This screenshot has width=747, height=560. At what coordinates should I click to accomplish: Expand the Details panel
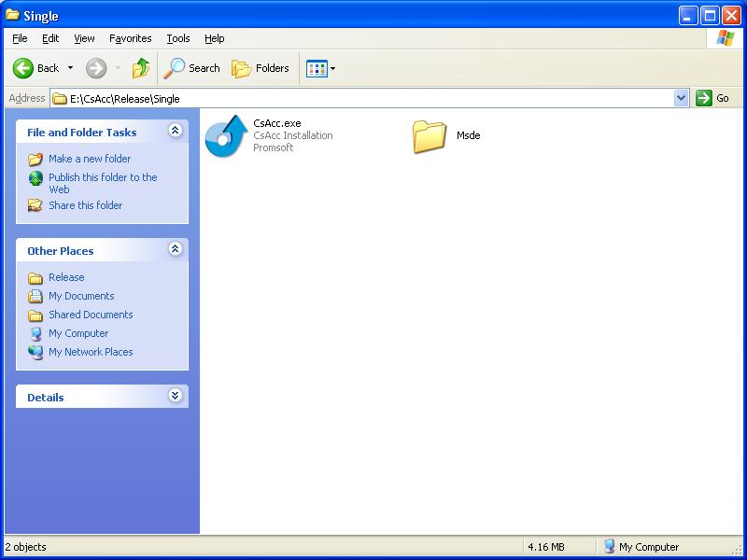pyautogui.click(x=175, y=395)
